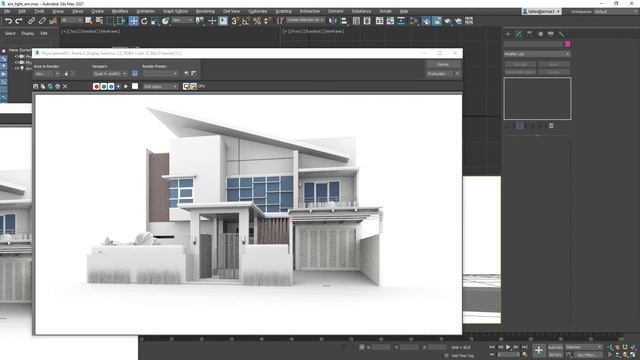Open selection filter dropdown in toolbar
Image resolution: width=640 pixels, height=360 pixels.
coord(72,20)
